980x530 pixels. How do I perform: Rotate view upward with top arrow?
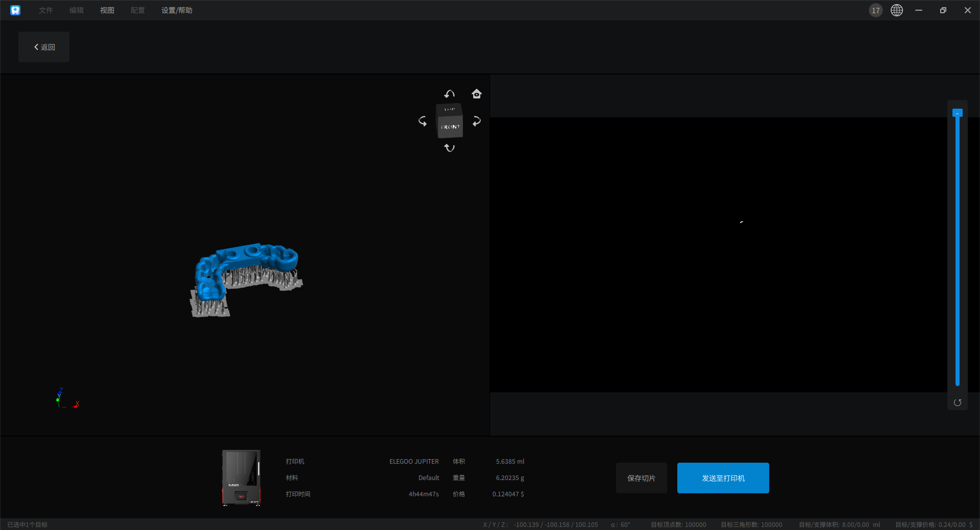click(449, 94)
